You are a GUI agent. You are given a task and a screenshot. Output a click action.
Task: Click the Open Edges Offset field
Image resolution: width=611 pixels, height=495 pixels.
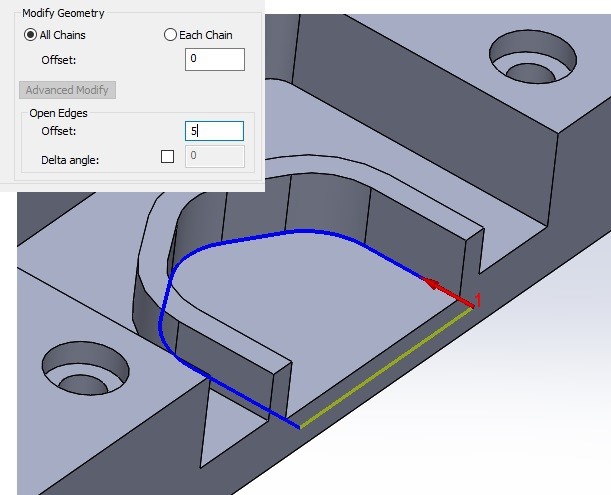click(214, 131)
